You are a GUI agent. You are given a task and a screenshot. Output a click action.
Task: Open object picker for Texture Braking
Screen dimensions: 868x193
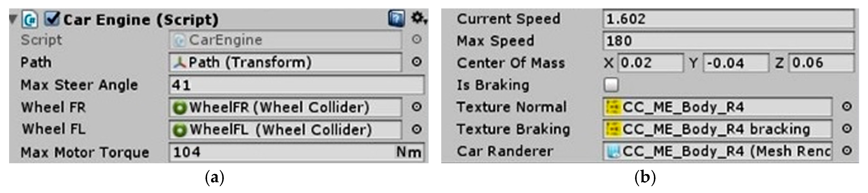tap(847, 129)
